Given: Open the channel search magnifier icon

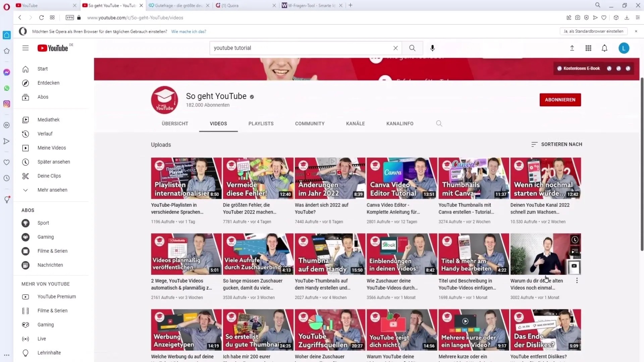Looking at the screenshot, I should point(439,123).
